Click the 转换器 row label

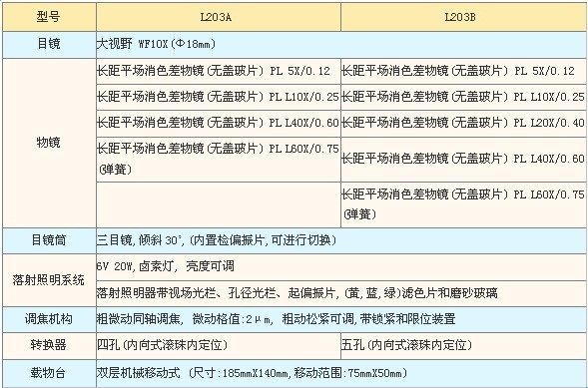coord(49,345)
